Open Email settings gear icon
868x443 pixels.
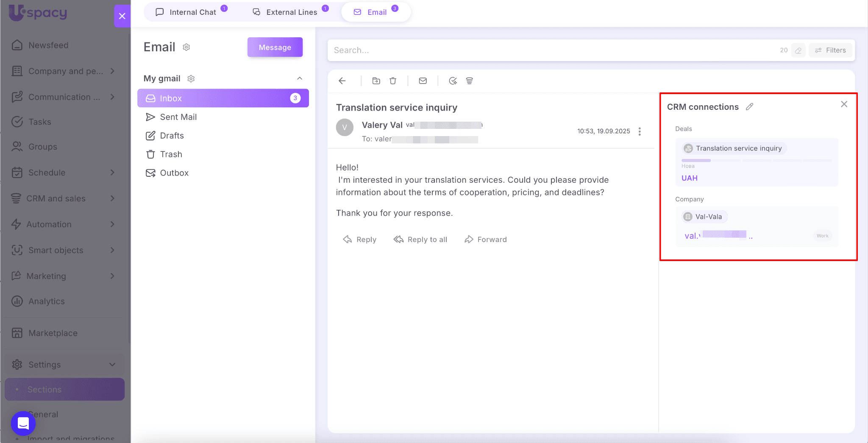click(186, 47)
